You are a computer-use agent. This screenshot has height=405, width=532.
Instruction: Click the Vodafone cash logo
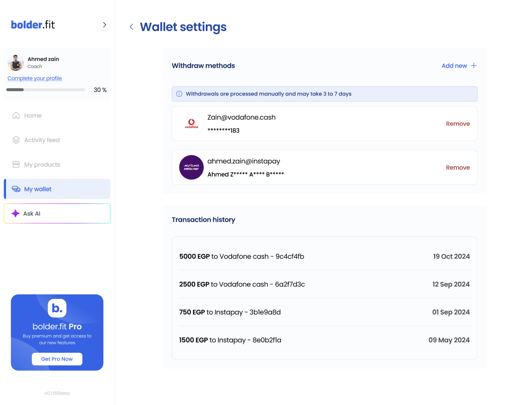coord(191,124)
